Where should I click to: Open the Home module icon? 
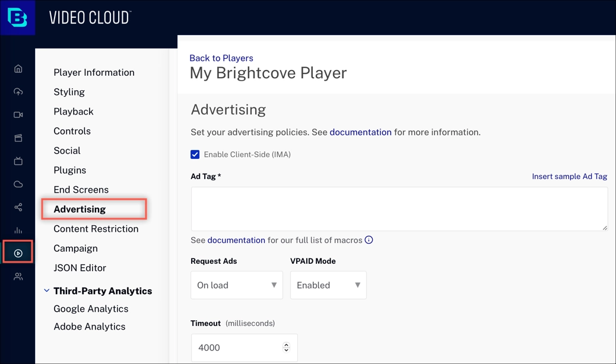[18, 69]
